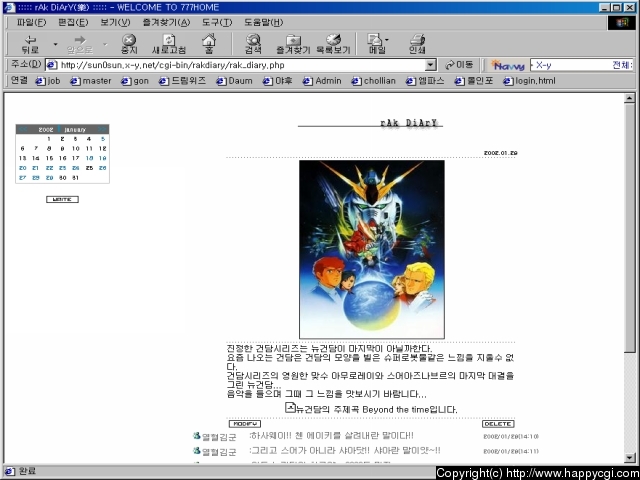Open the 편집(E) menu

pos(73,22)
